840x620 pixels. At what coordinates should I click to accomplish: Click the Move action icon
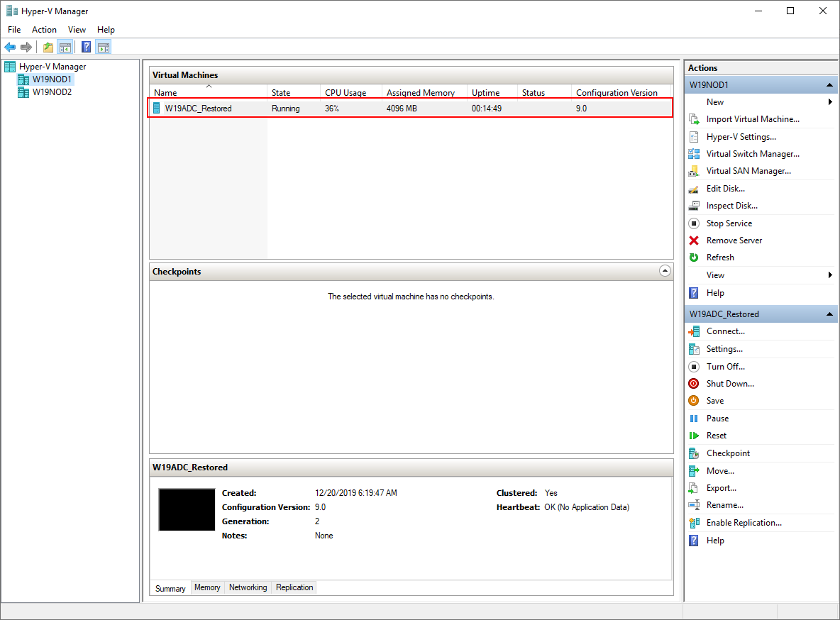click(694, 471)
